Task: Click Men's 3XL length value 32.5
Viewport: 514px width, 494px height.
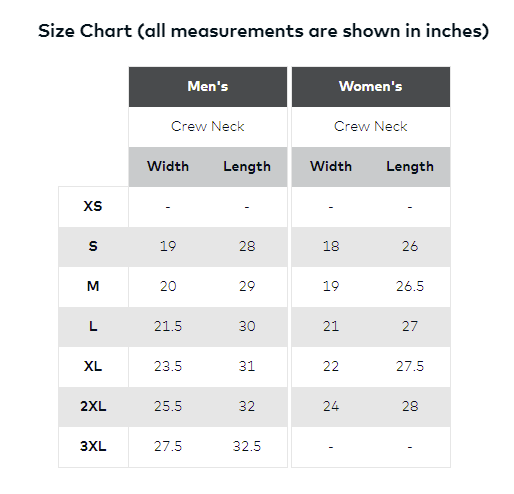Action: 247,446
